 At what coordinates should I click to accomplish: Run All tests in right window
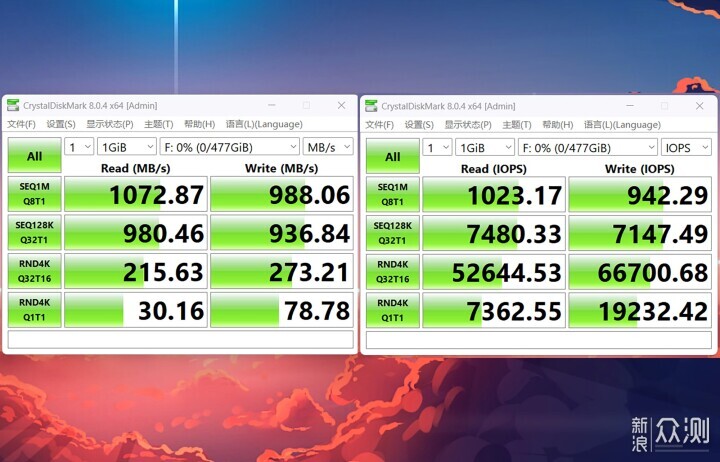[x=393, y=156]
